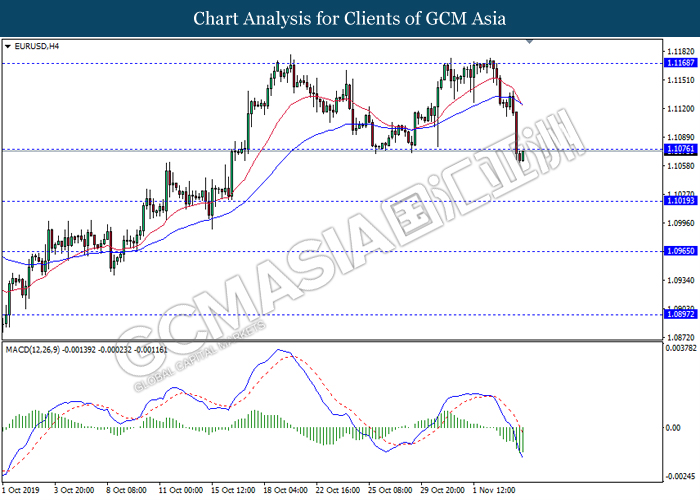The height and width of the screenshot is (500, 700).
Task: Click the 1.11510 price axis value
Action: 681,80
